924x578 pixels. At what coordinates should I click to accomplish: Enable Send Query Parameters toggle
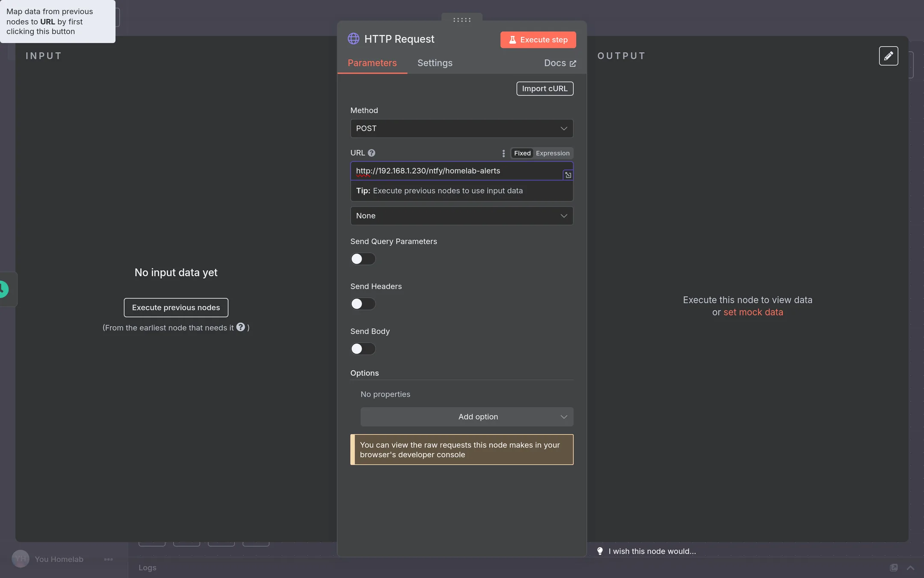pos(363,259)
